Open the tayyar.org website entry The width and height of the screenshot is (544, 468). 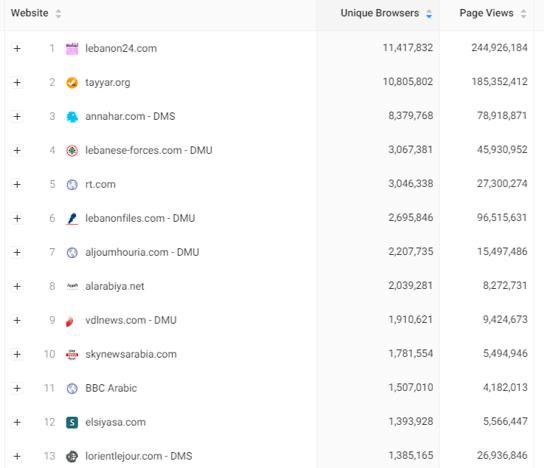coord(108,83)
